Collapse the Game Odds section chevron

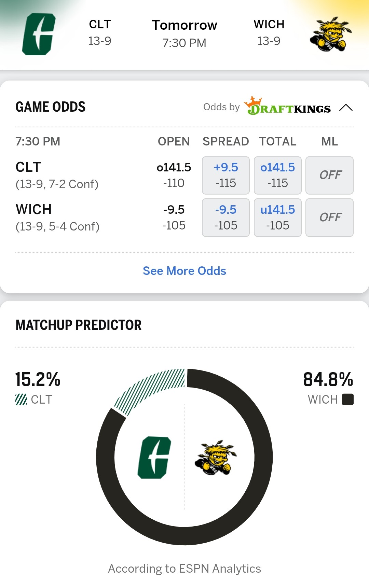[346, 108]
